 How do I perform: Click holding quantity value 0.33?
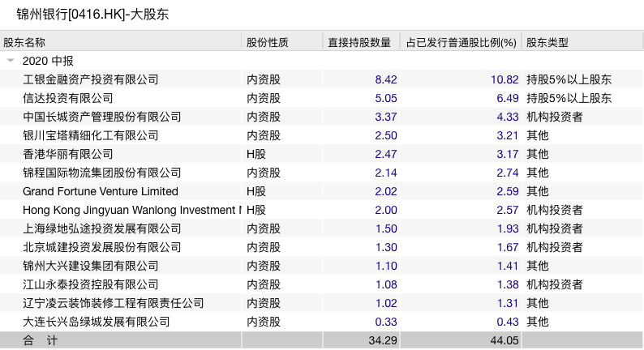tap(385, 322)
